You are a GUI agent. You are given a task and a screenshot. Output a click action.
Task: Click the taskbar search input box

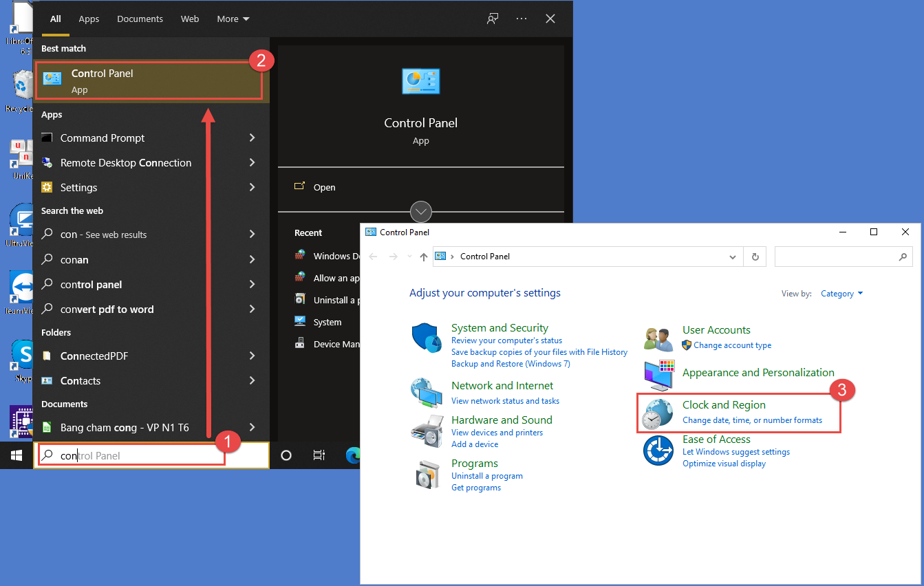tap(151, 455)
